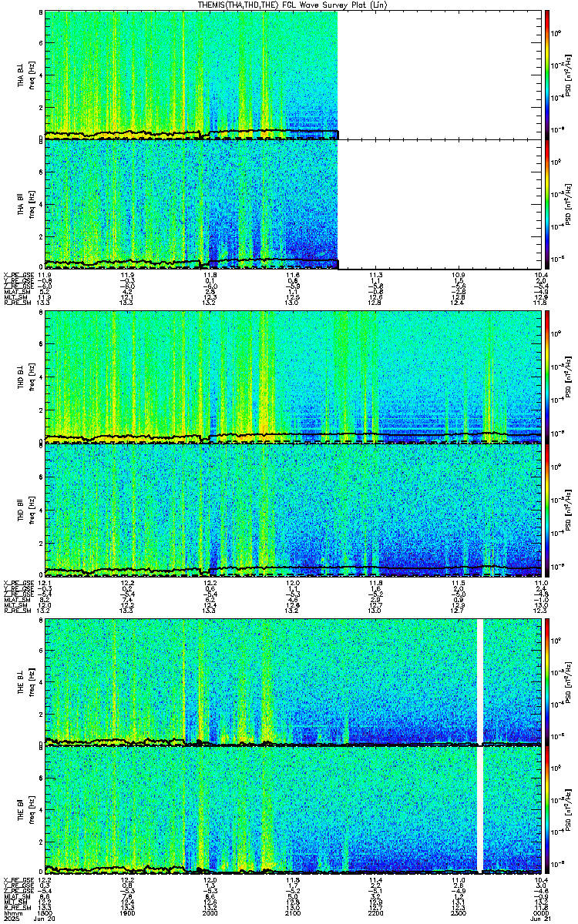578x924 pixels.
Task: Click the white data gap in THE B-perpendicular panel
Action: 480,681
